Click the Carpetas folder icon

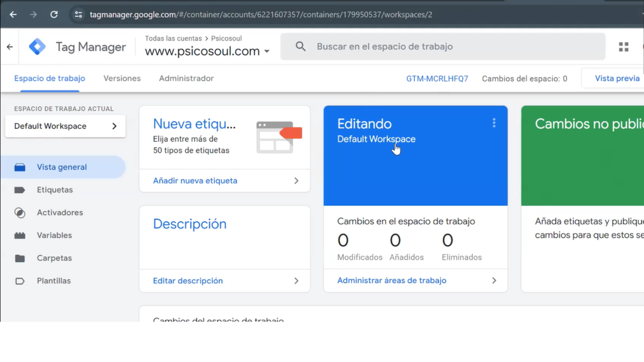coord(20,258)
